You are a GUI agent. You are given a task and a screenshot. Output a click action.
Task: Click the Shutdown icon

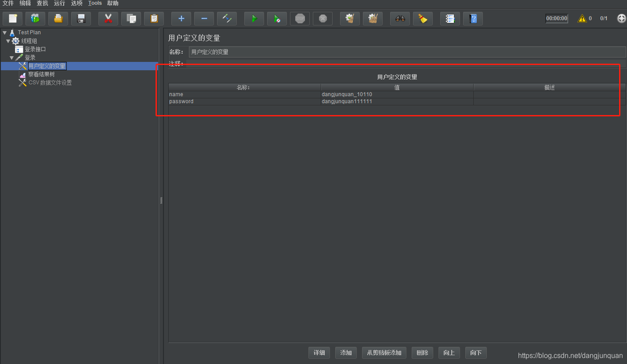[x=323, y=18]
